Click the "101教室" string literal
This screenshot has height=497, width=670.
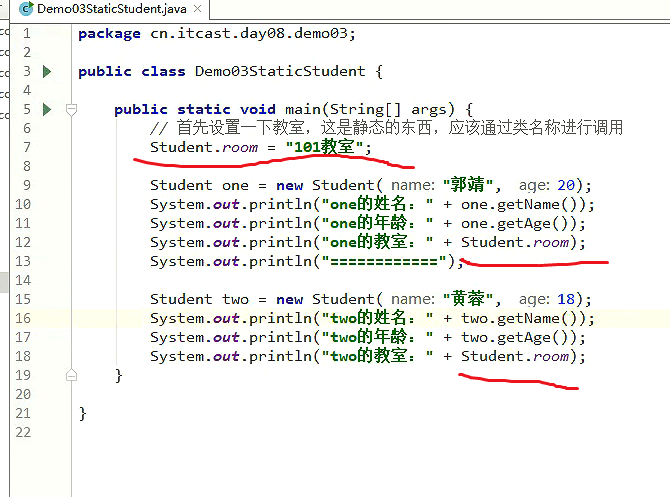[324, 147]
